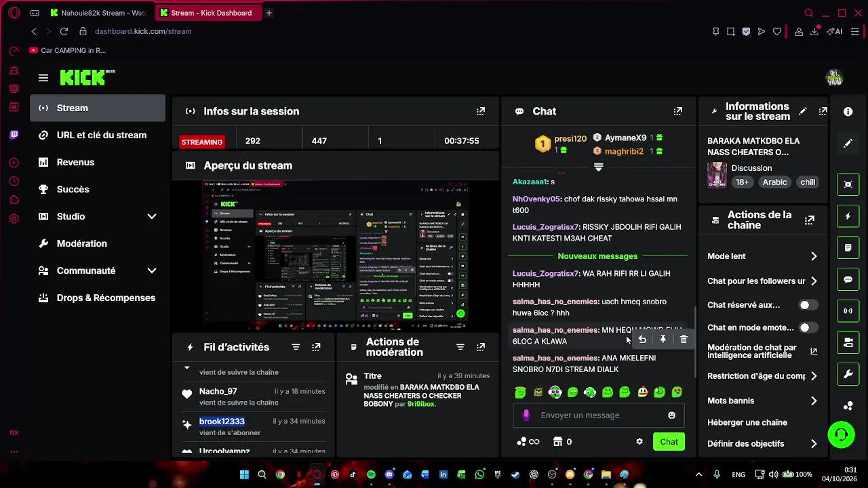
Task: Collapse the top chatters leaderboard arrow
Action: pos(598,167)
